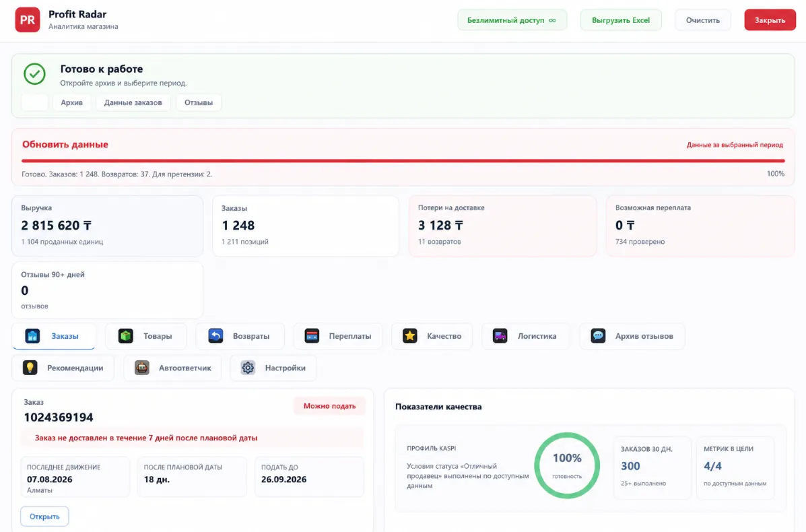Click the blue return arrow Возвраты icon
806x532 pixels.
(x=215, y=336)
